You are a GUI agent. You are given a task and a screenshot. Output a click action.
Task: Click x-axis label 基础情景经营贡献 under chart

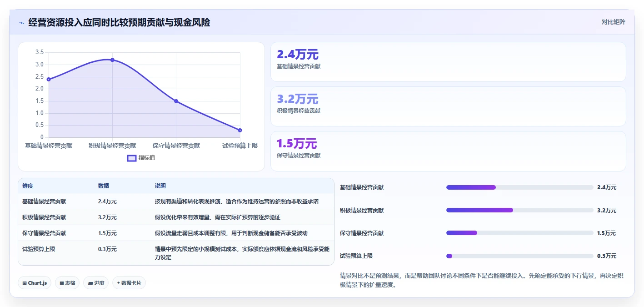coord(49,146)
